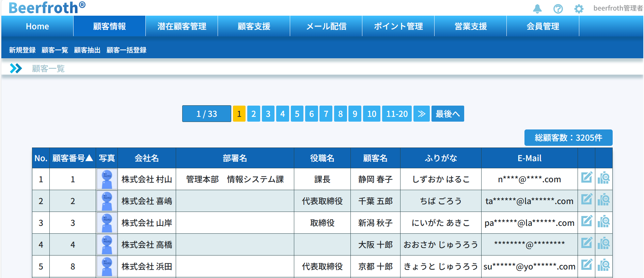Open the ポイント管理 tab
Screen dimensions: 644x278
[x=398, y=26]
